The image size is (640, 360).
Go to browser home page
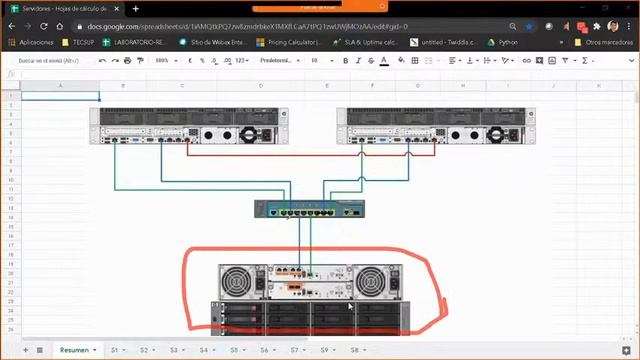pyautogui.click(x=60, y=27)
